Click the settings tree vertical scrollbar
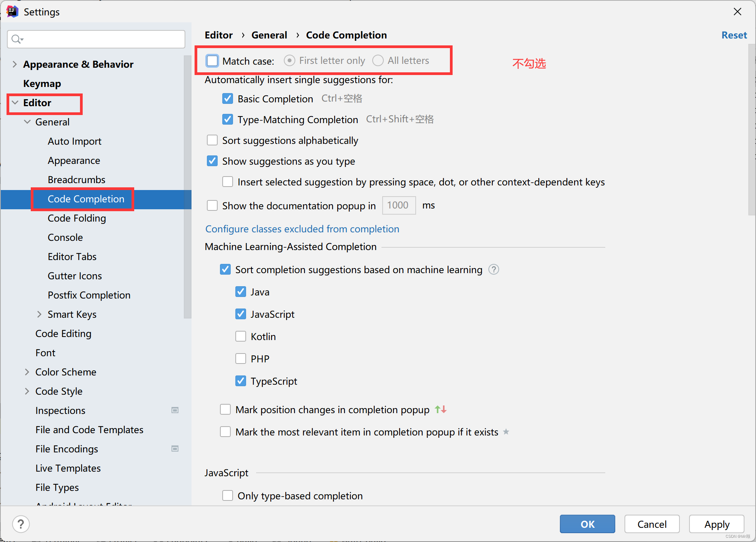This screenshot has height=542, width=756. point(187,187)
